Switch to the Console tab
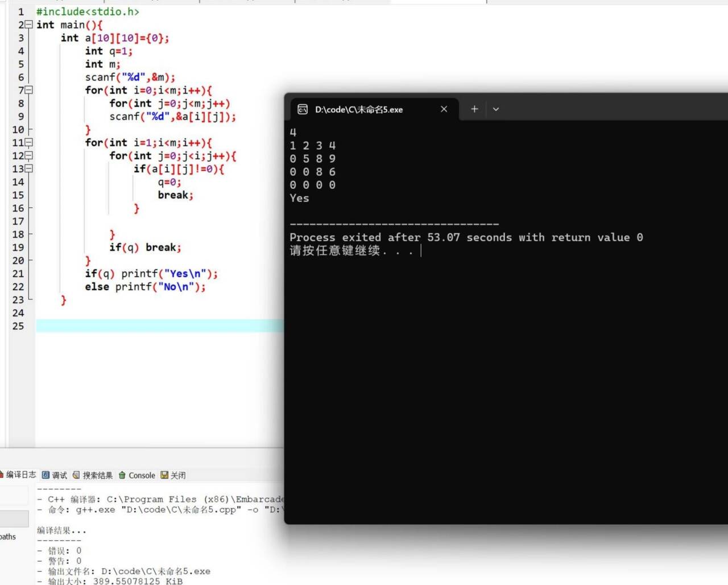The width and height of the screenshot is (728, 585). (141, 475)
